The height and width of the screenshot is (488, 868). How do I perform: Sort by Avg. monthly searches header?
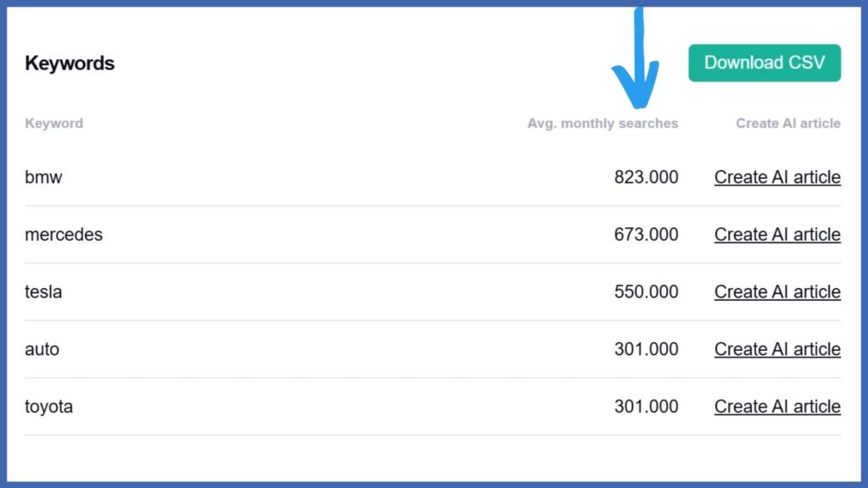point(603,124)
